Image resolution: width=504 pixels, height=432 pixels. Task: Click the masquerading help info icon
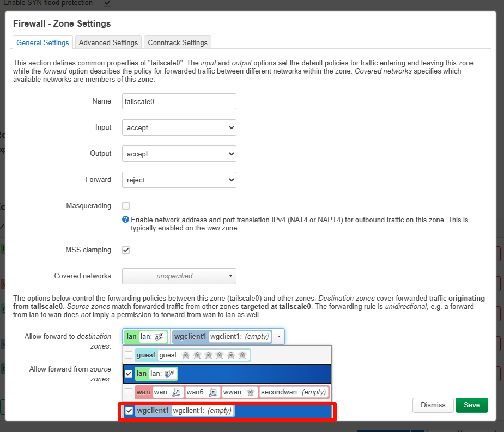[x=126, y=220]
